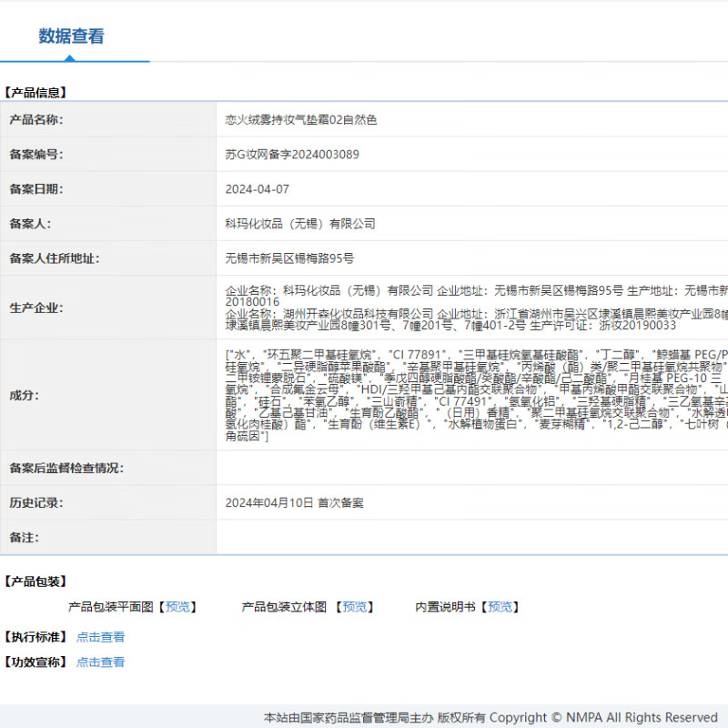Click the address 无锡市新吴区锡梅路95号 value

click(289, 258)
